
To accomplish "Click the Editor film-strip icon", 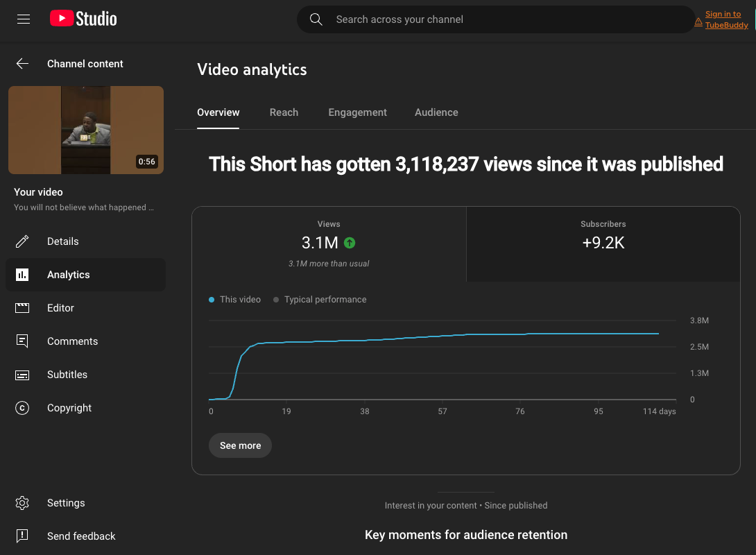I will (x=22, y=308).
